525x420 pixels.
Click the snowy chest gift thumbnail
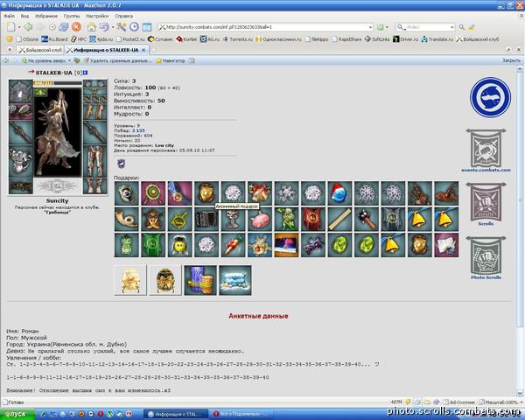click(235, 280)
